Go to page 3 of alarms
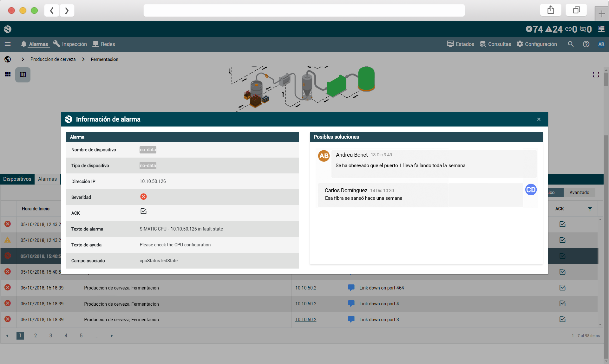The image size is (609, 364). (x=51, y=335)
